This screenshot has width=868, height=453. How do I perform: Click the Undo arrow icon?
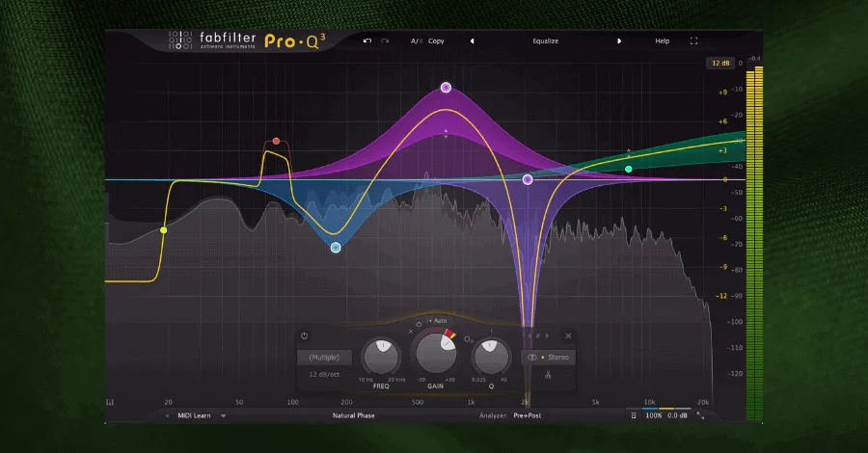[x=367, y=40]
